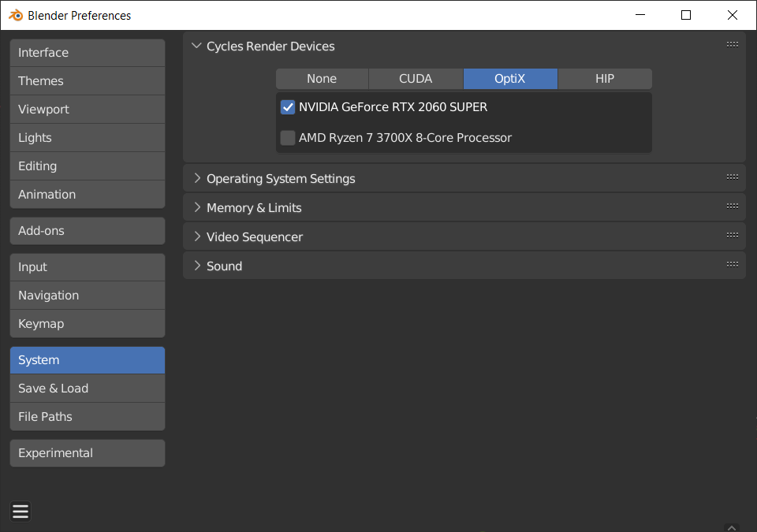Go to File Paths preferences
Image resolution: width=757 pixels, height=532 pixels.
tap(88, 417)
